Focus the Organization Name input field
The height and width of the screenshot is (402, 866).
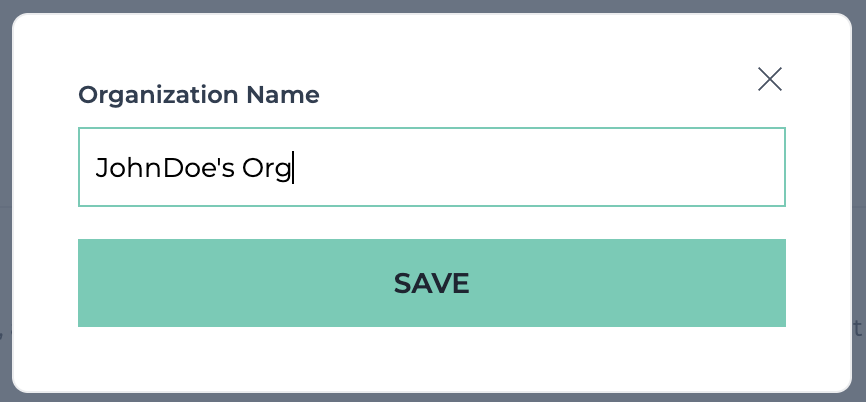click(431, 167)
